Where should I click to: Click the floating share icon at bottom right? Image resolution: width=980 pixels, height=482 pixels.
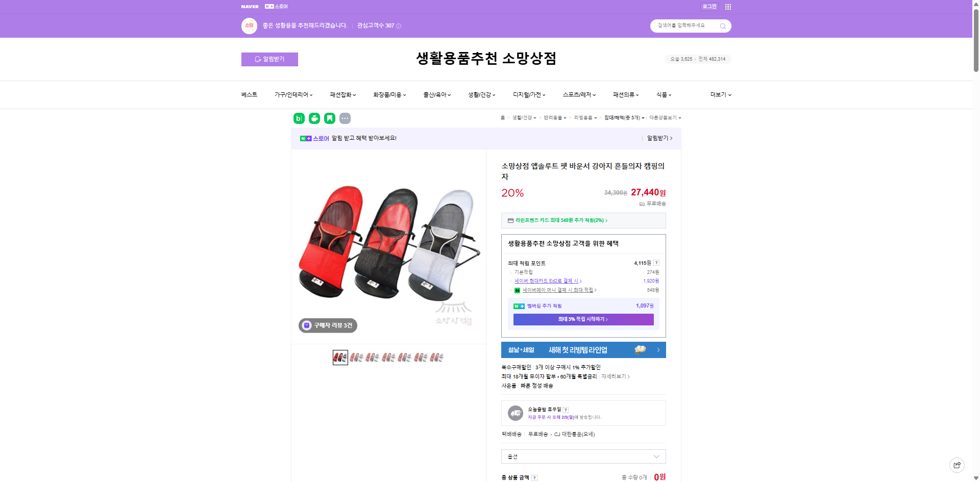957,465
